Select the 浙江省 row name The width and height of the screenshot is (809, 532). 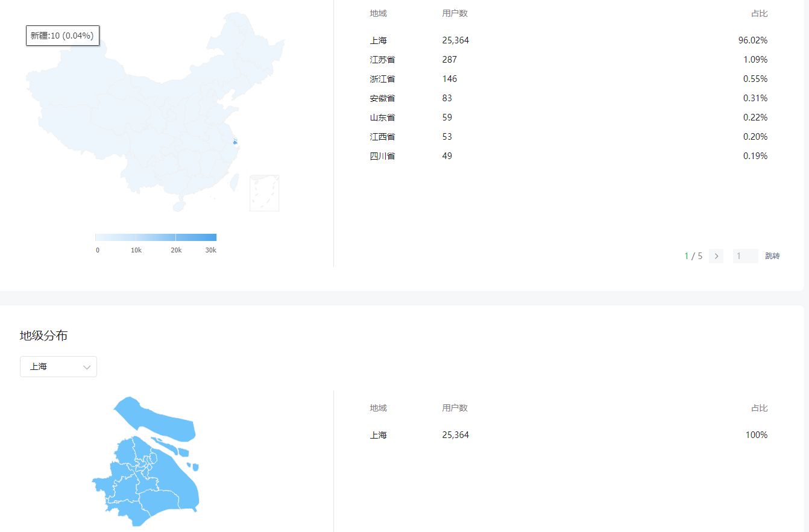tap(383, 79)
